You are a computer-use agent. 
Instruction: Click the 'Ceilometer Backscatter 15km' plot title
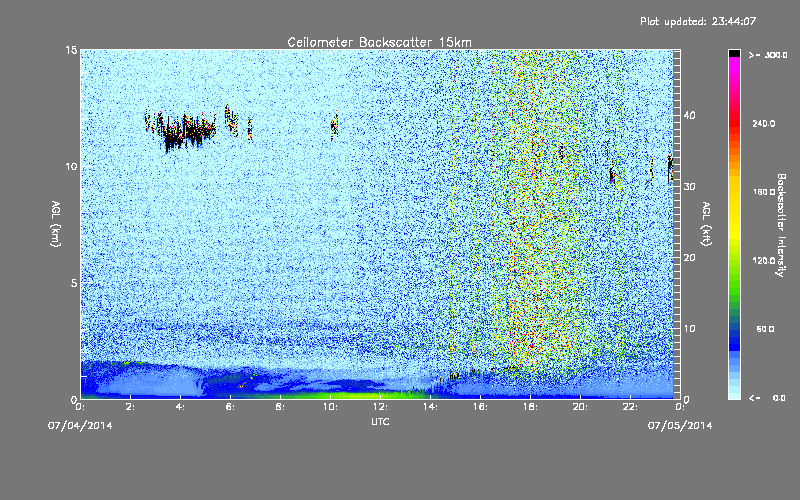379,42
